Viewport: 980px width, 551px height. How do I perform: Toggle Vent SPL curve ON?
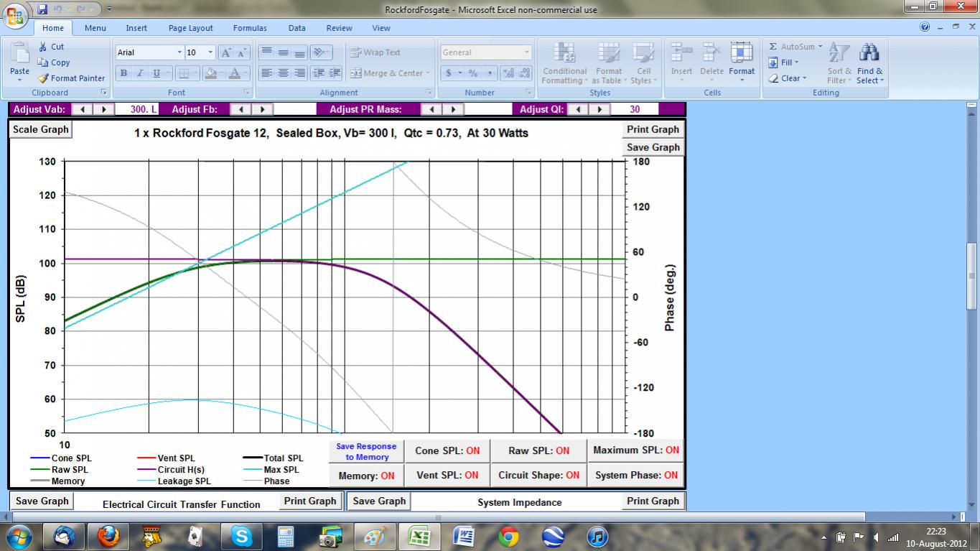pos(447,476)
